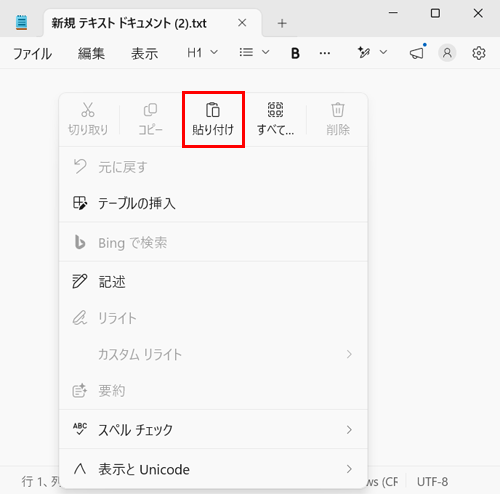Open Notepad settings gear icon
This screenshot has height=494, width=500.
coord(479,53)
